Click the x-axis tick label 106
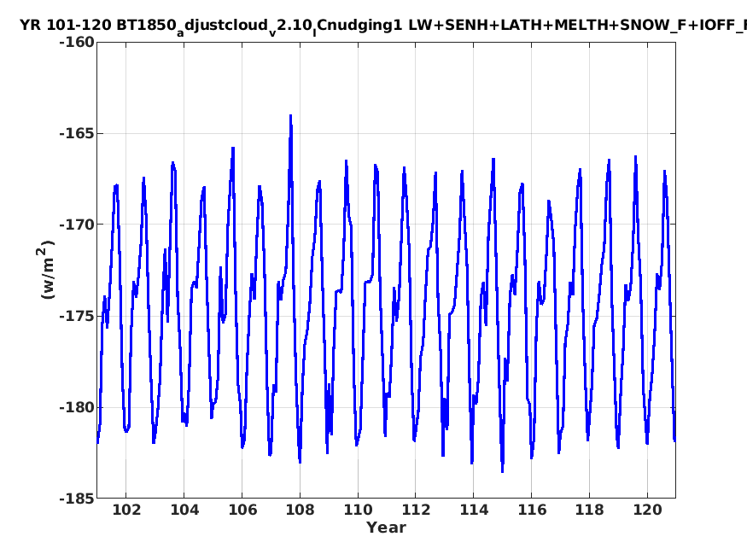The width and height of the screenshot is (747, 560). [242, 510]
